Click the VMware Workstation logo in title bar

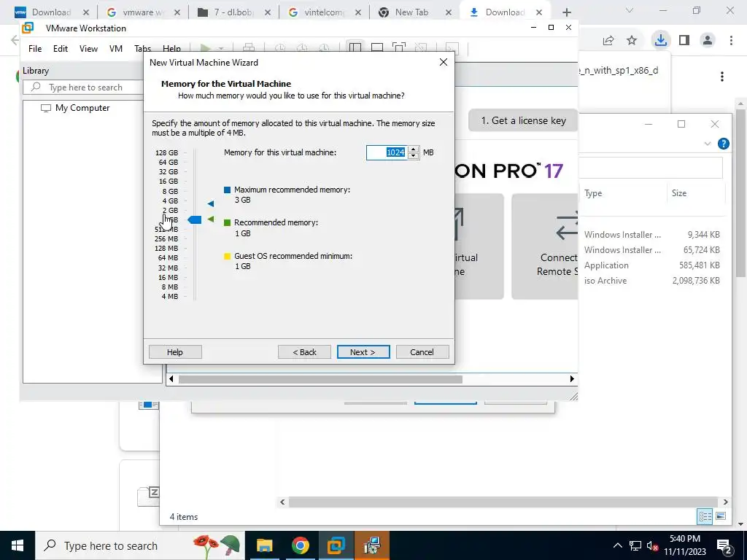[x=28, y=28]
